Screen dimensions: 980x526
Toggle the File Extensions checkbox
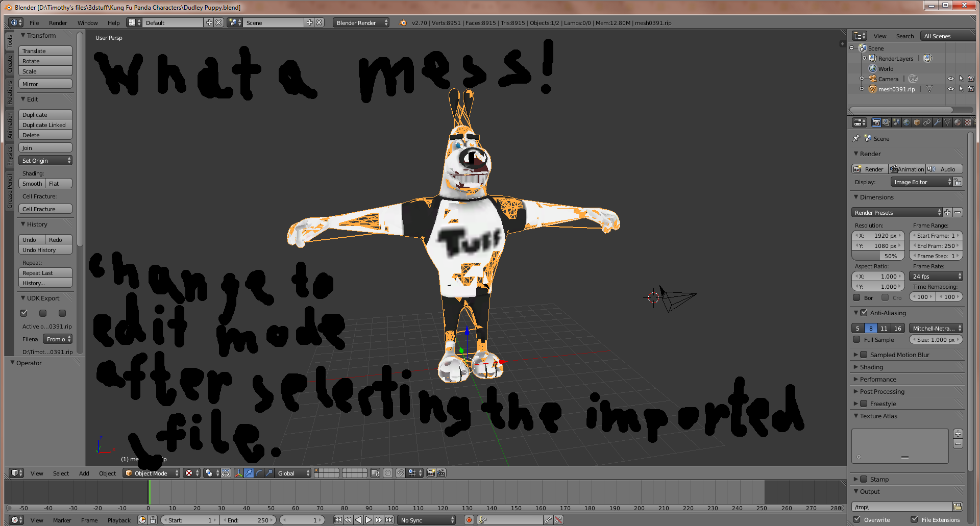[914, 519]
